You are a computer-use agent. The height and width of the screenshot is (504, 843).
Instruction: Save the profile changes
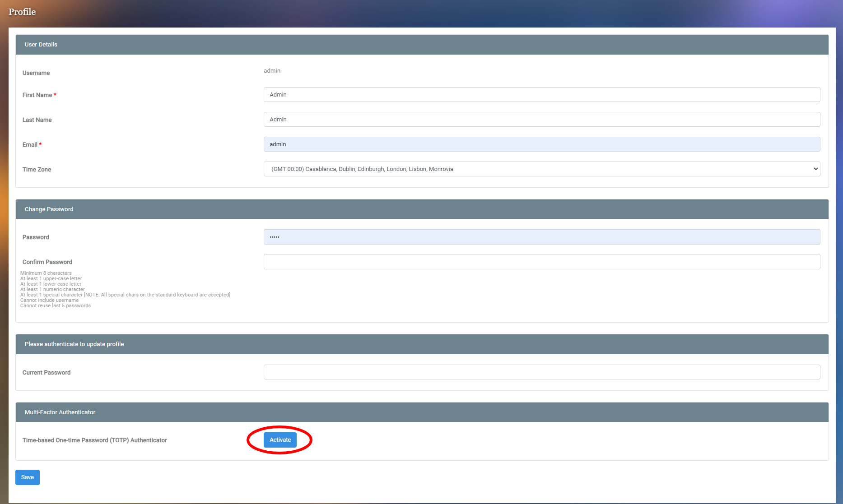pos(28,477)
